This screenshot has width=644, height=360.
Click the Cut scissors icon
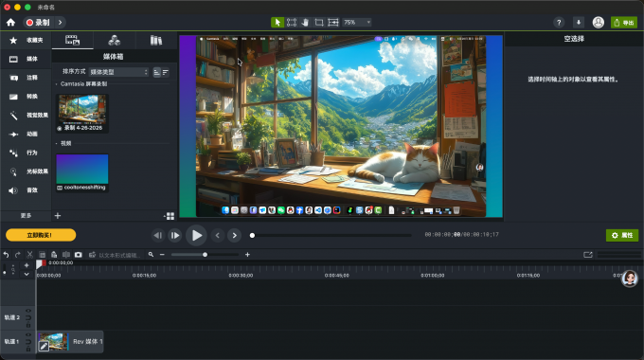click(x=29, y=255)
